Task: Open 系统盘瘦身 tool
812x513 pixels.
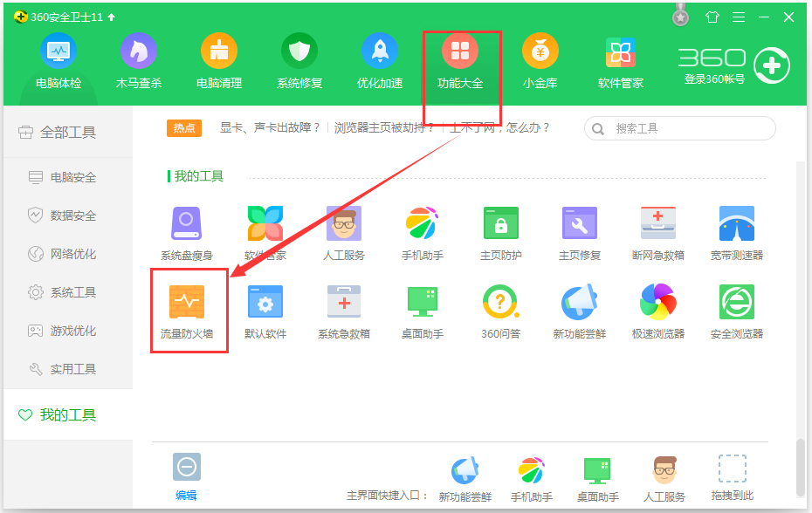Action: pos(186,231)
